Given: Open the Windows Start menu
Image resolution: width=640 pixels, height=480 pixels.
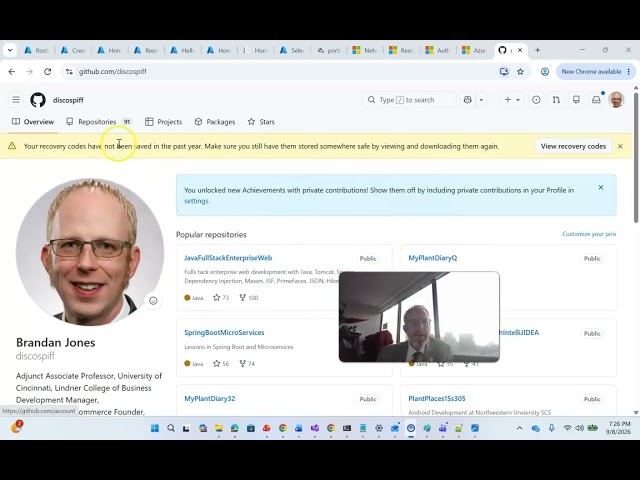Looking at the screenshot, I should pos(155,428).
